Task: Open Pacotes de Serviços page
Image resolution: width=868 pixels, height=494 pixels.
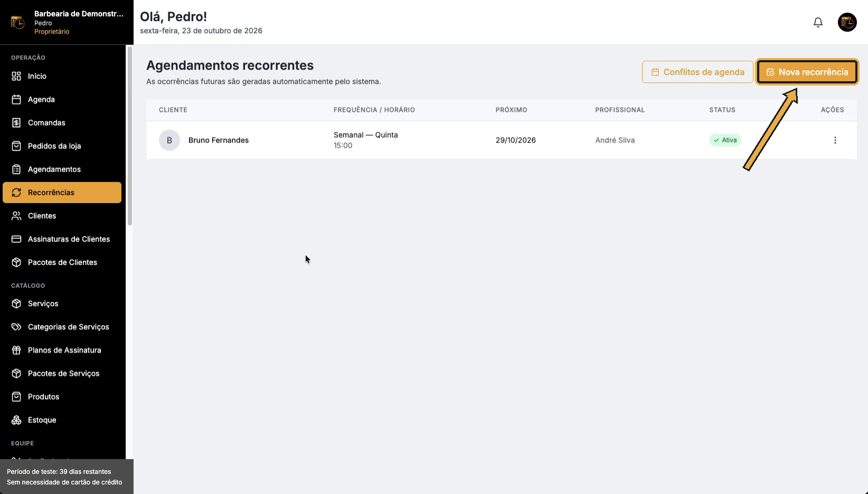Action: 62,373
